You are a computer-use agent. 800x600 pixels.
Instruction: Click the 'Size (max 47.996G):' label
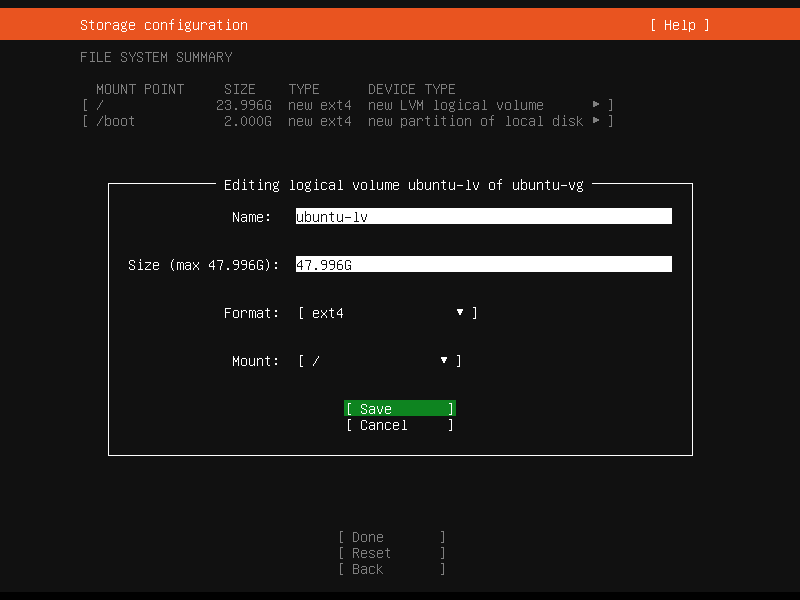[204, 265]
